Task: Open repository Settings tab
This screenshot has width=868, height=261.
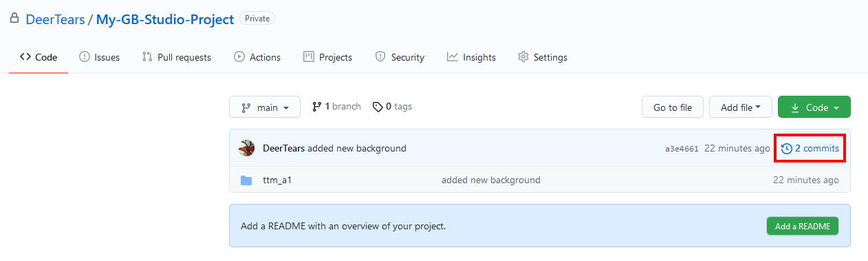Action: [x=543, y=57]
